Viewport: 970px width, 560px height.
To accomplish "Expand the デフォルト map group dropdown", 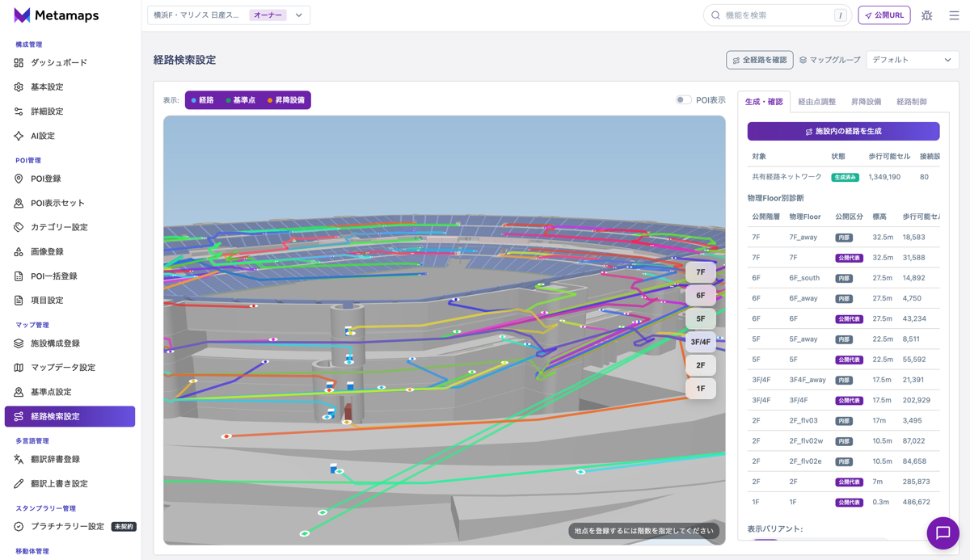I will click(913, 60).
